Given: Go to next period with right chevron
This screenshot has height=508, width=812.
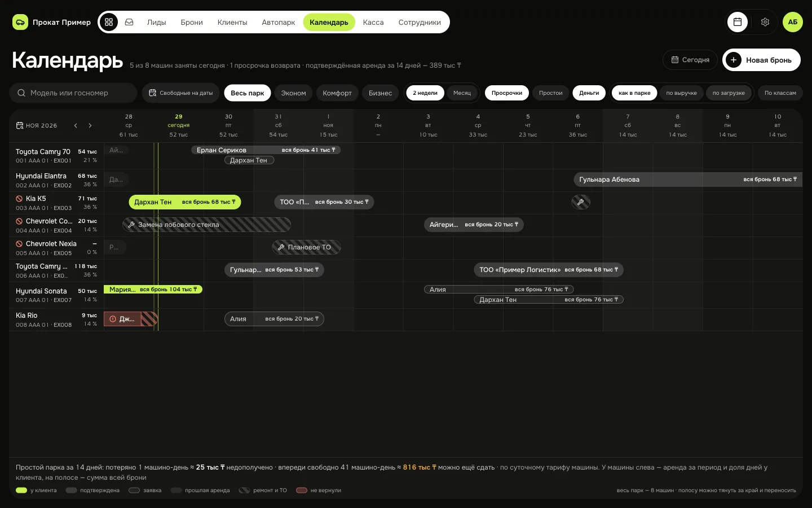Looking at the screenshot, I should tap(90, 125).
